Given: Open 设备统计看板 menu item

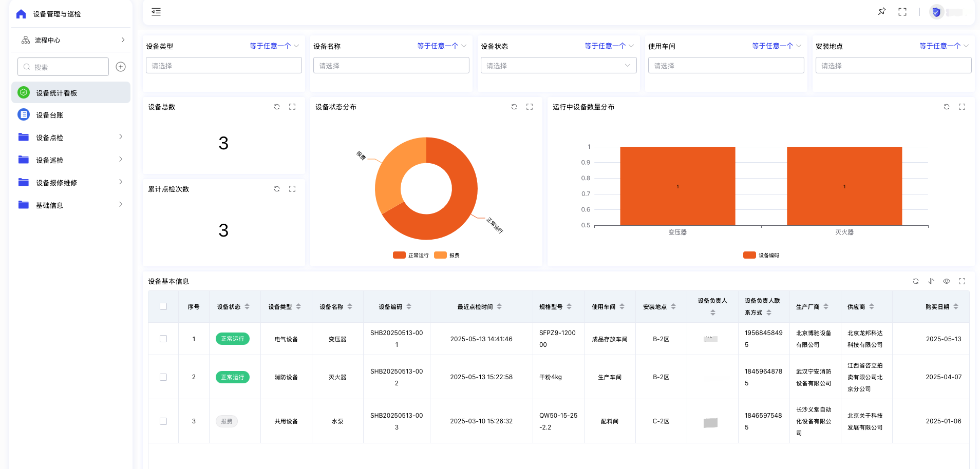Looking at the screenshot, I should click(x=71, y=92).
